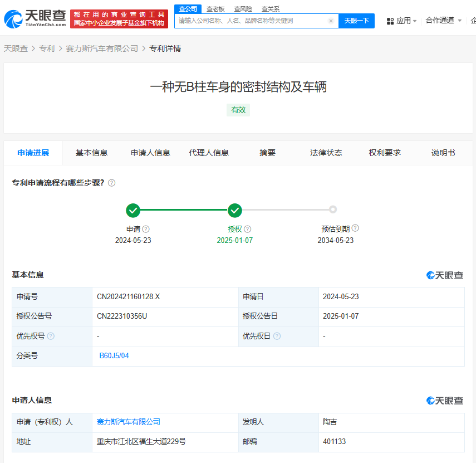Click the 授权 step marker on progress timeline

click(235, 210)
